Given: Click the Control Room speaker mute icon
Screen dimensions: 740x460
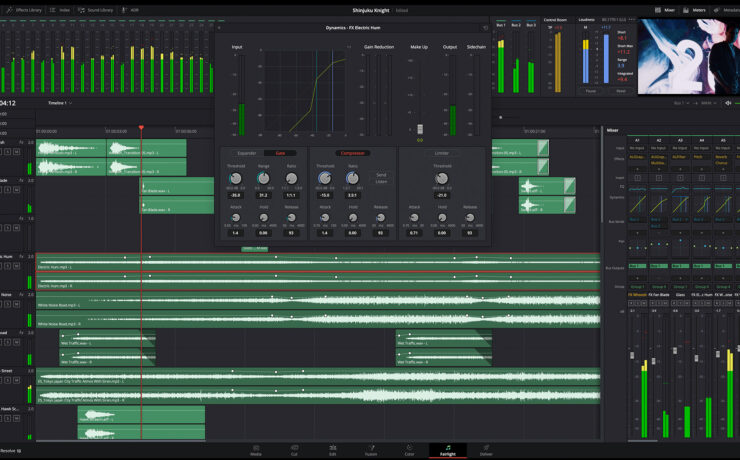Looking at the screenshot, I should click(728, 103).
